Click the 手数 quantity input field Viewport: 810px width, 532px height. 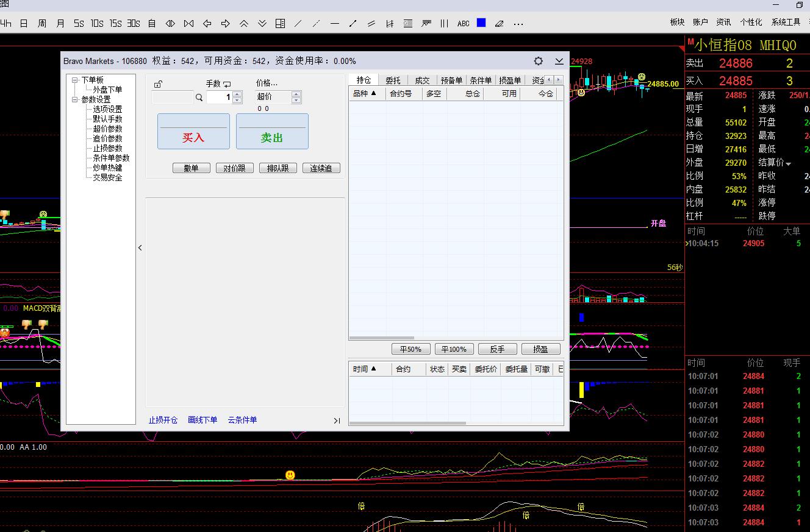(x=219, y=98)
